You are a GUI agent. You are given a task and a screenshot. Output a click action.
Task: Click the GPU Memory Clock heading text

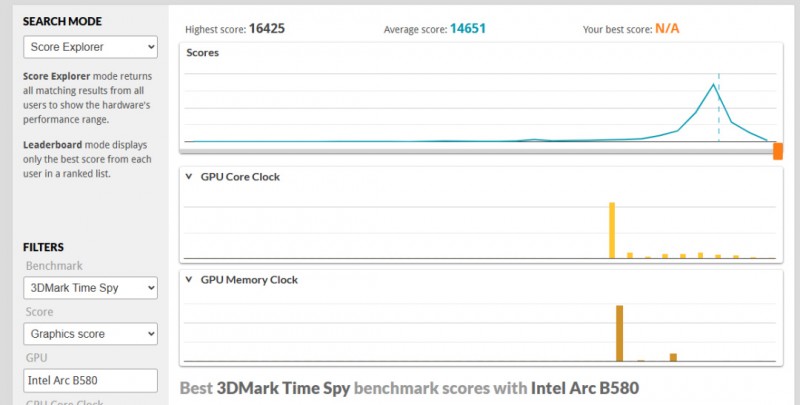(249, 280)
